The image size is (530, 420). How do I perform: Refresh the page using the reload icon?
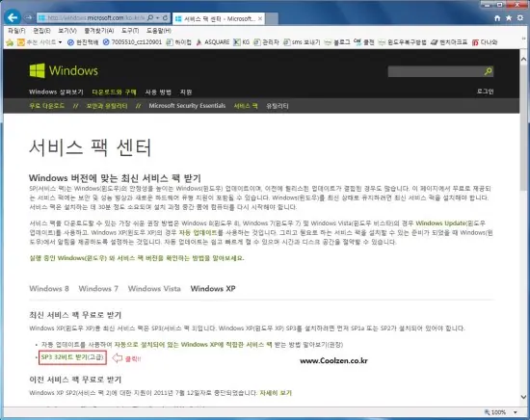coord(165,17)
